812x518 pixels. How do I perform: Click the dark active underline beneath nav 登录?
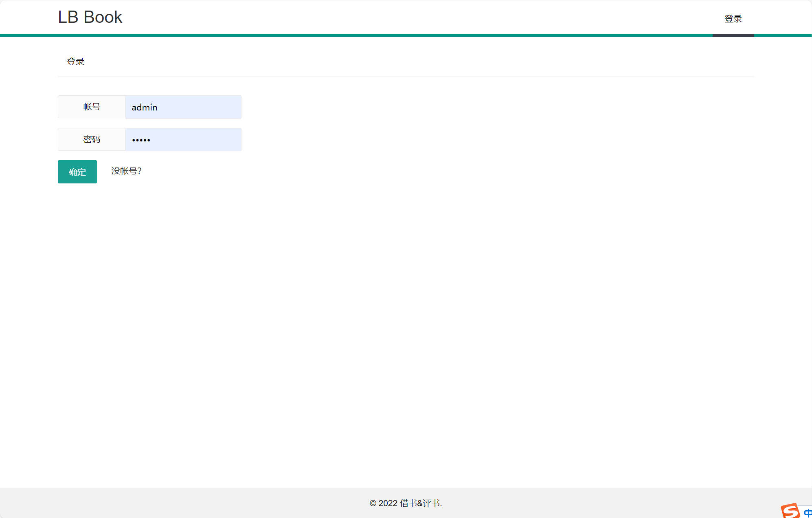(733, 36)
